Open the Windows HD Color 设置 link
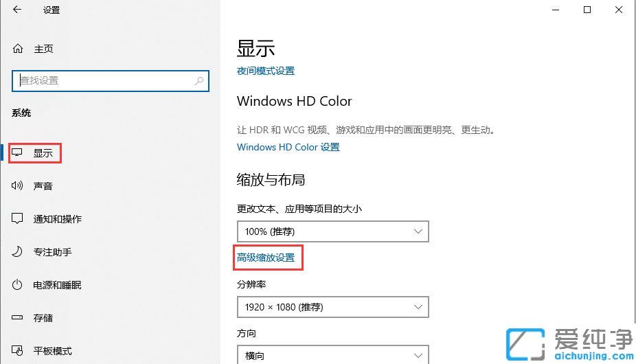Screen dimensions: 636x364 288,147
